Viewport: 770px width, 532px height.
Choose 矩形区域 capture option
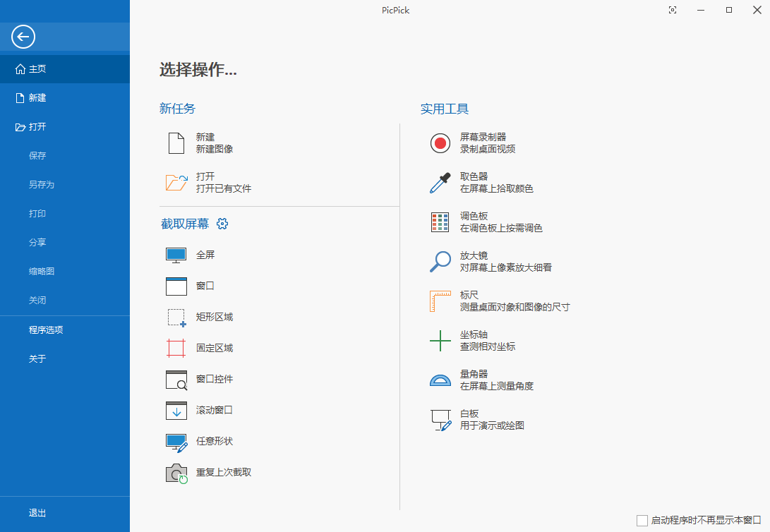click(214, 317)
